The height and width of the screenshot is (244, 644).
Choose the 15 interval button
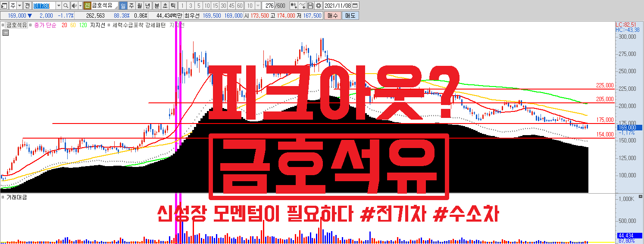[215, 6]
